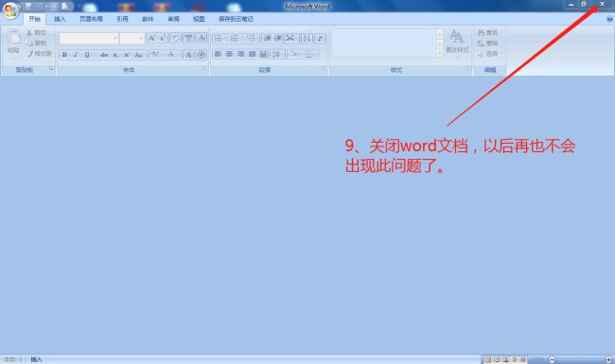This screenshot has width=615, height=364.
Task: Switch to the View (视图) tab
Action: (199, 19)
